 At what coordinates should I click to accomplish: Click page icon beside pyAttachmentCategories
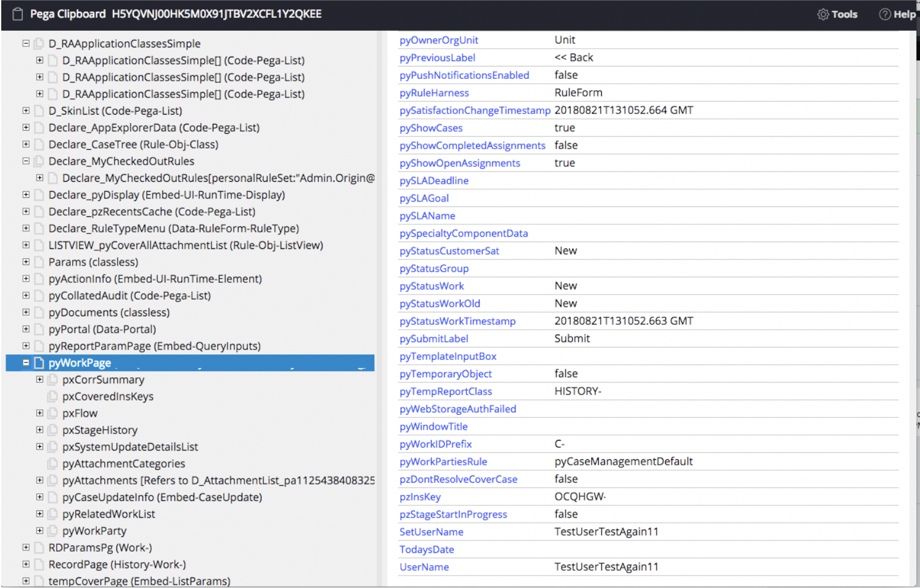(x=53, y=463)
